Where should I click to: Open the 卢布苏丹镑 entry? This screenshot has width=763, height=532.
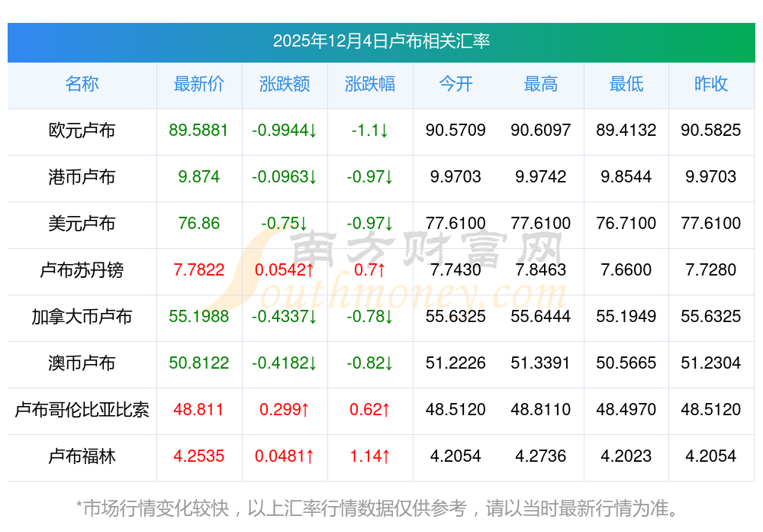(x=82, y=270)
